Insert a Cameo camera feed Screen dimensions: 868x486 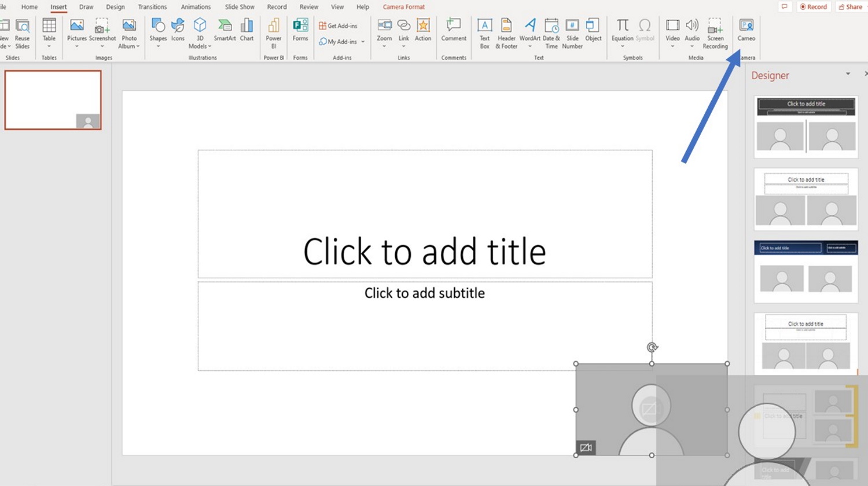pyautogui.click(x=746, y=30)
